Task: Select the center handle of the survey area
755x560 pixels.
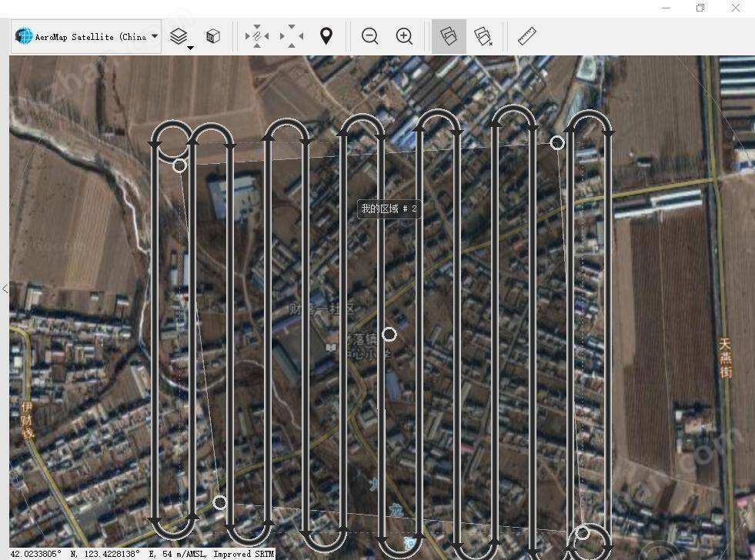Action: [x=389, y=335]
